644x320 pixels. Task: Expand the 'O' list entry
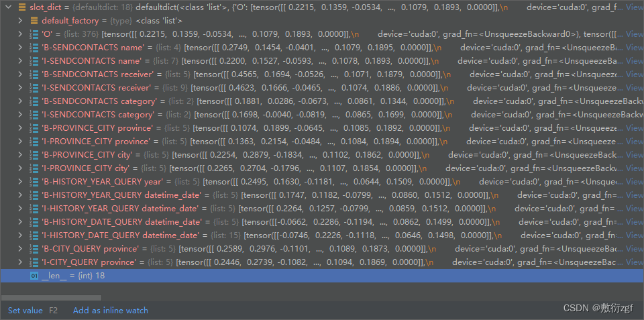tap(21, 34)
